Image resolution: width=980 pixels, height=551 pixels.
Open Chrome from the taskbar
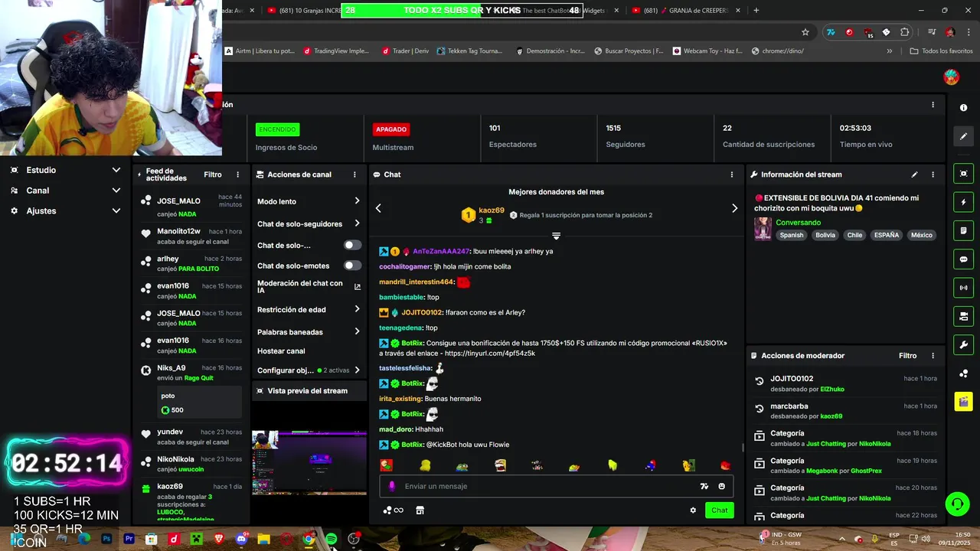(x=309, y=539)
